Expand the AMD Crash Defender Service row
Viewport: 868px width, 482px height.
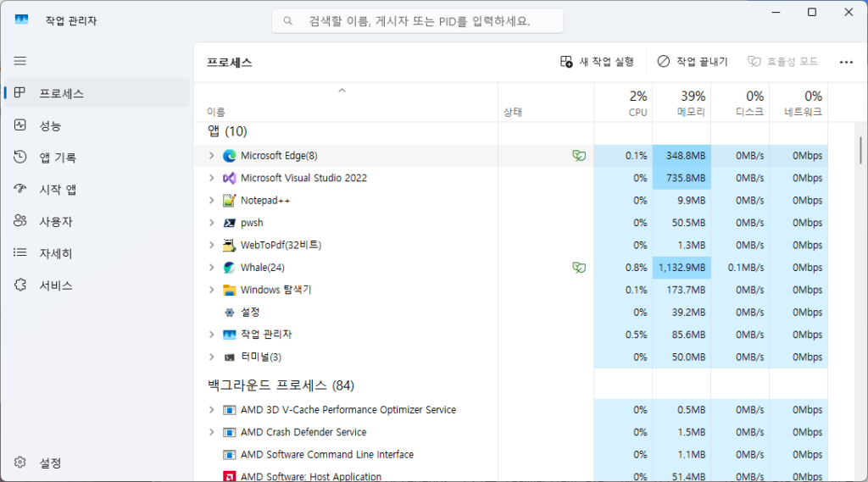(x=211, y=432)
